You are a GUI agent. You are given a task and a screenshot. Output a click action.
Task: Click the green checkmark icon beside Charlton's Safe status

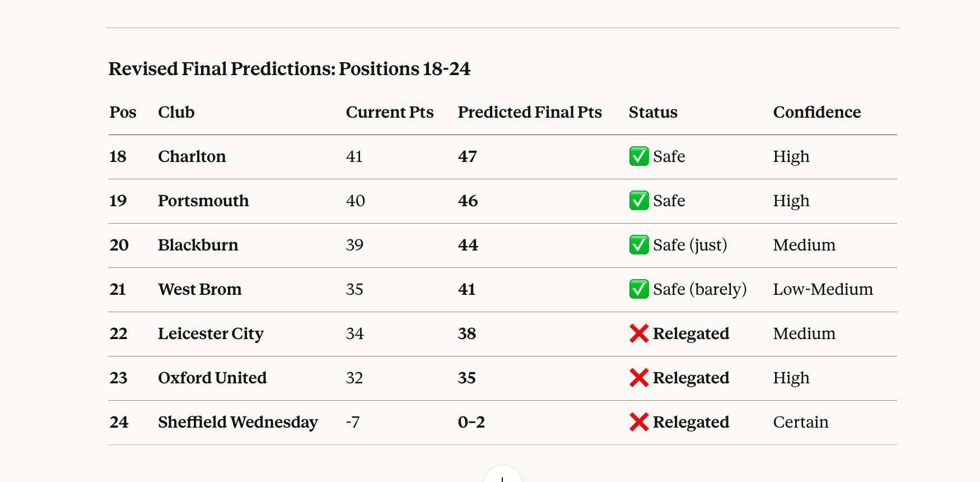click(638, 156)
